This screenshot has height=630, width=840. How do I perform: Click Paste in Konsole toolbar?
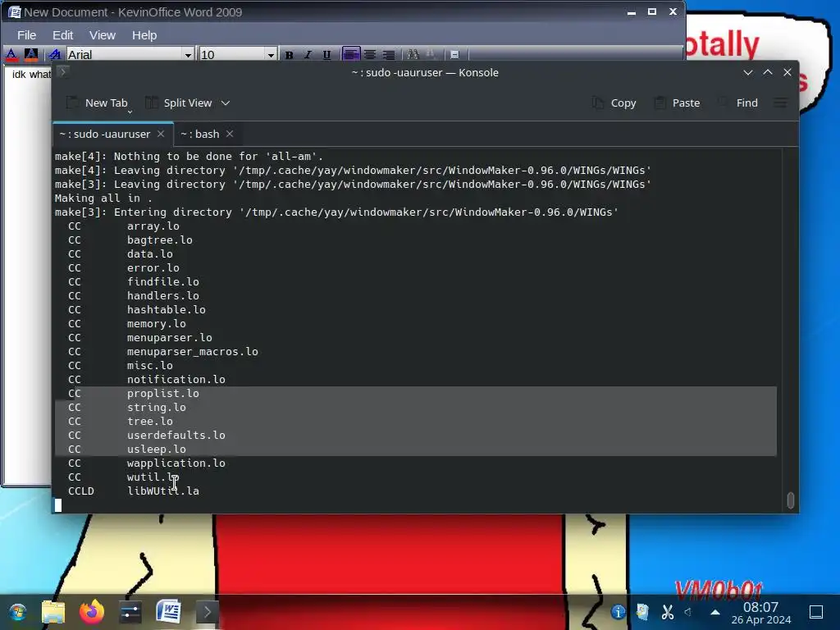tap(677, 103)
